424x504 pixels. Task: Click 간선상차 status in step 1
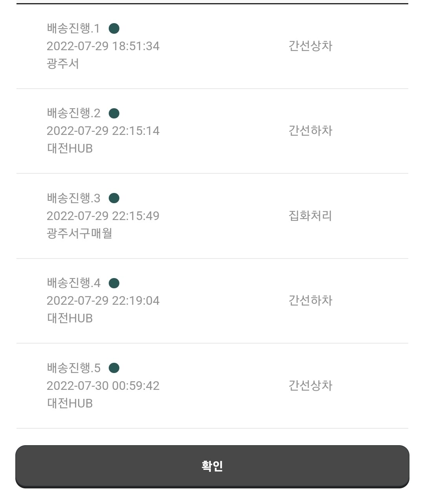coord(310,46)
